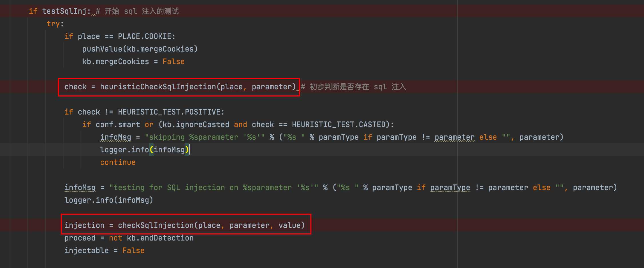Click HEURISTIC_TEST.CASTED constant
644x268 pixels.
pos(339,125)
